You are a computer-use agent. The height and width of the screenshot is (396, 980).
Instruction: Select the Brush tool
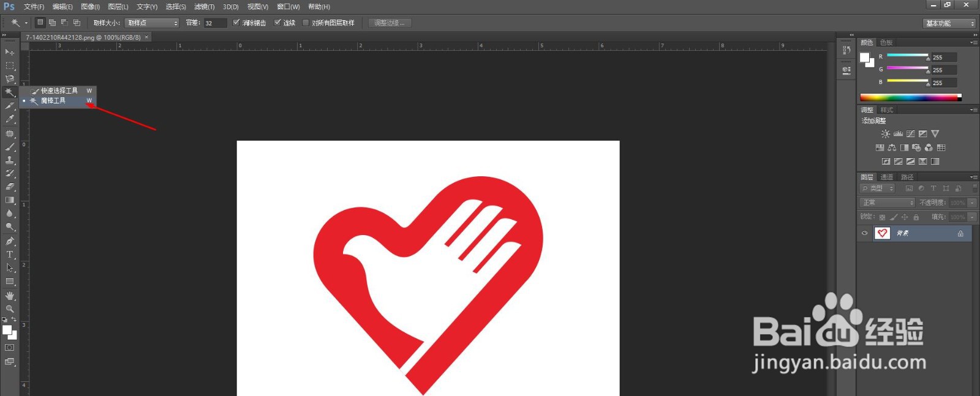pyautogui.click(x=10, y=147)
